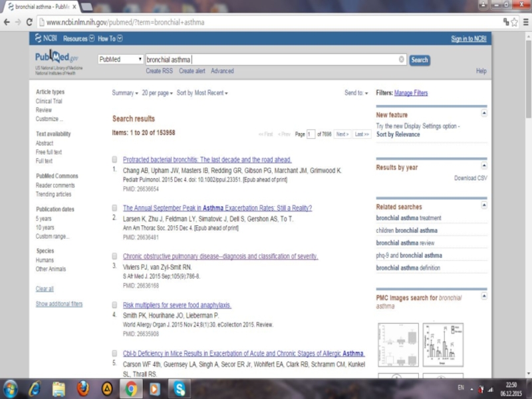Open second PMC bar chart thumbnail
The height and width of the screenshot is (399, 532).
tap(443, 344)
